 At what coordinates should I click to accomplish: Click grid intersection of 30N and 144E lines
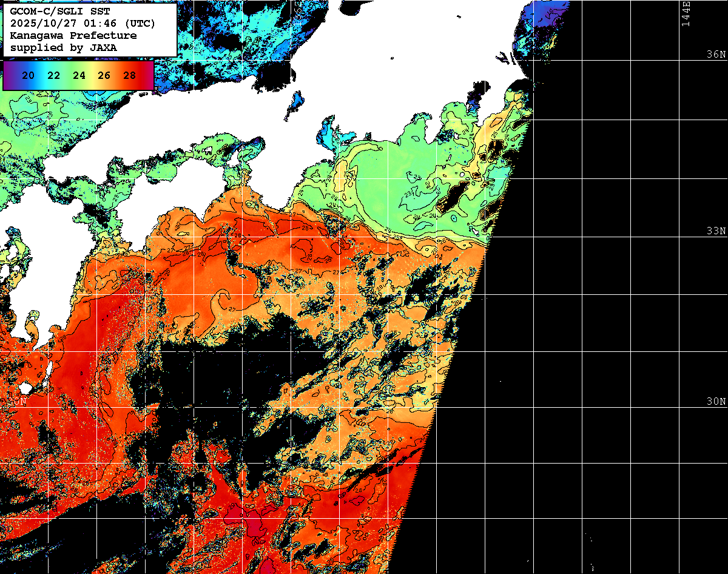679,407
